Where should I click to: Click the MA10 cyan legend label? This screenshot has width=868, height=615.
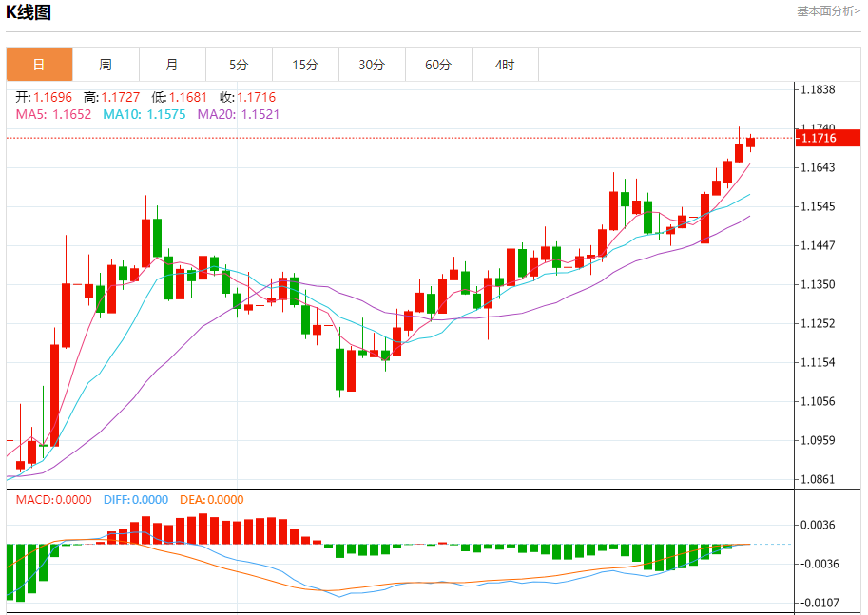pyautogui.click(x=145, y=115)
